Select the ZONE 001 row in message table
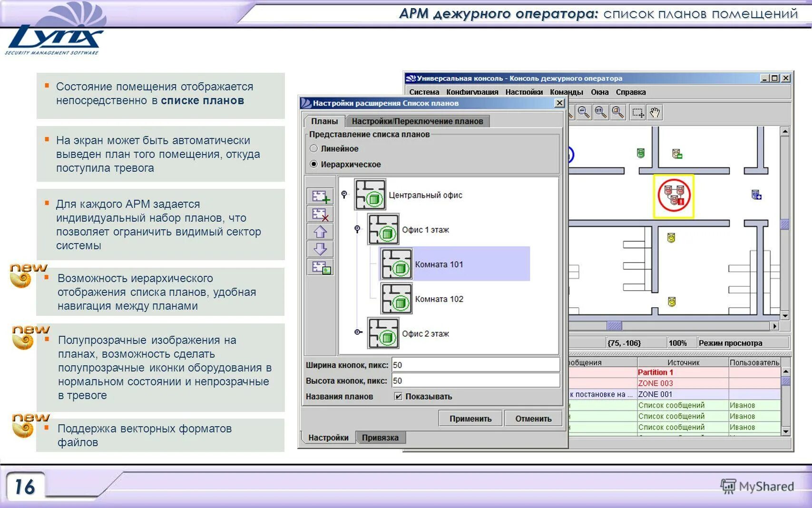The image size is (812, 508). [675, 394]
